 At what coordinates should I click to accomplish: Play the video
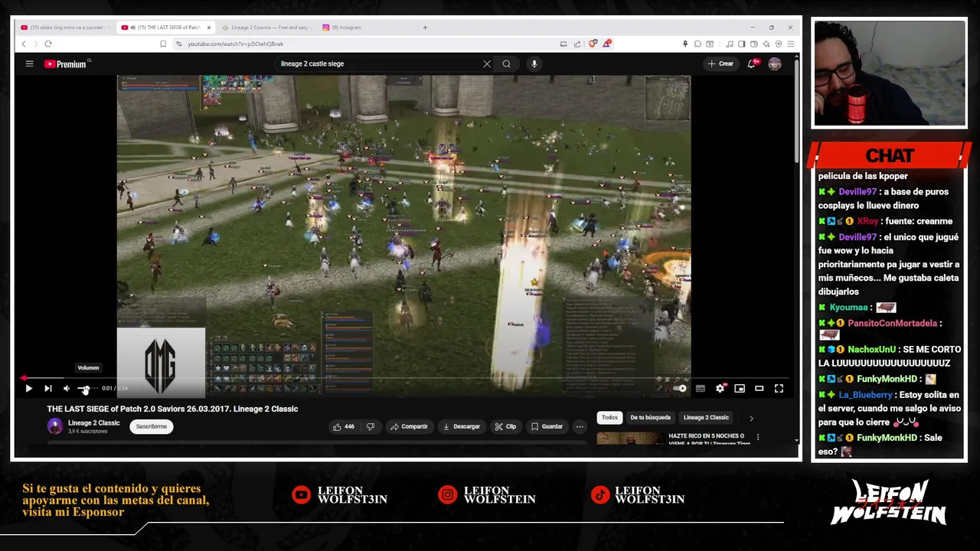pyautogui.click(x=28, y=389)
